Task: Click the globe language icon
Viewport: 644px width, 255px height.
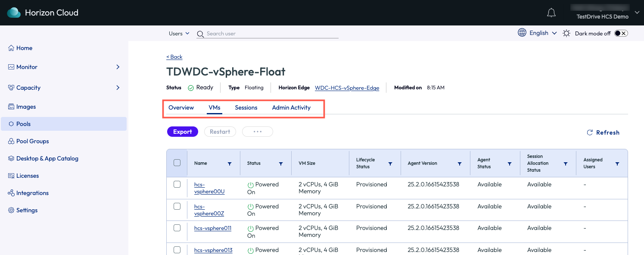Action: (522, 33)
